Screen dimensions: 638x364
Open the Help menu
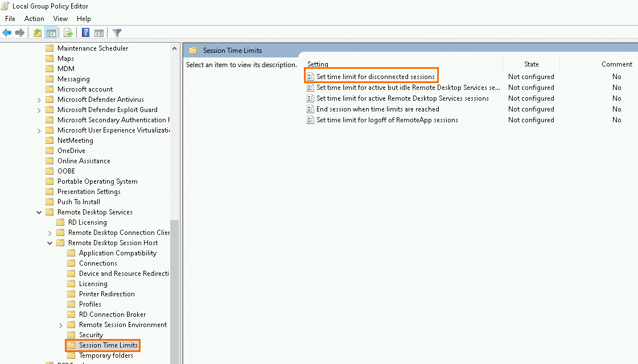pyautogui.click(x=84, y=19)
